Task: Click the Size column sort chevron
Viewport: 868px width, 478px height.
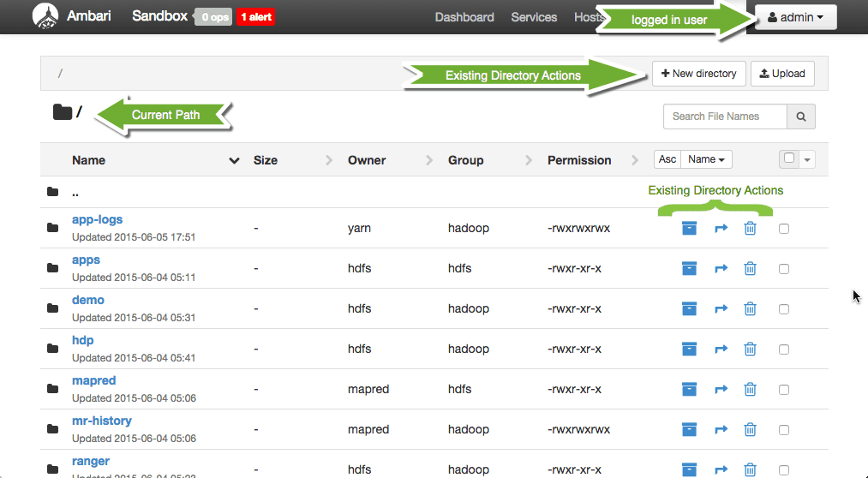Action: pos(329,160)
